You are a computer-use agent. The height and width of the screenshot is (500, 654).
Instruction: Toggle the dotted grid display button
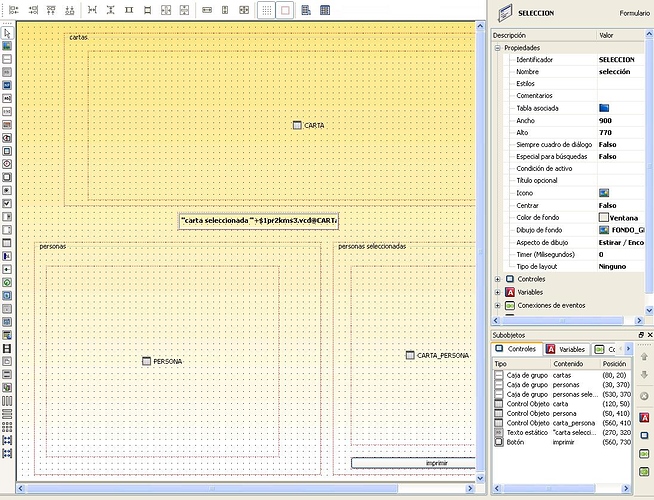[x=267, y=10]
